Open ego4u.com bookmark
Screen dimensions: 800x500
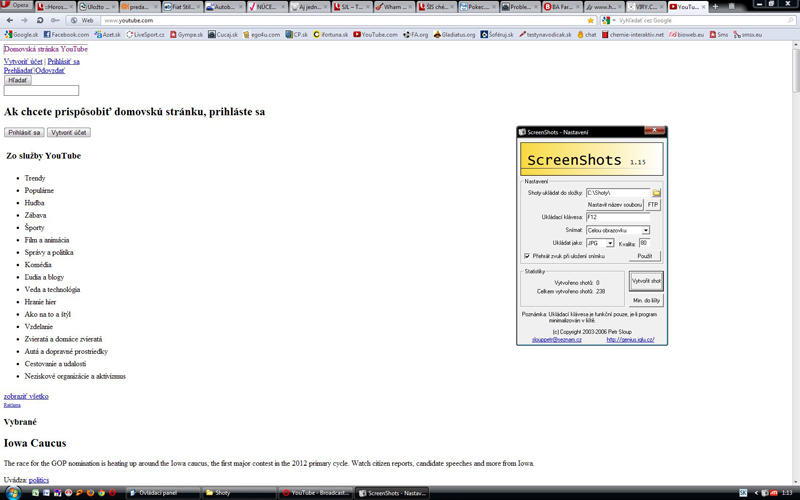pos(261,35)
